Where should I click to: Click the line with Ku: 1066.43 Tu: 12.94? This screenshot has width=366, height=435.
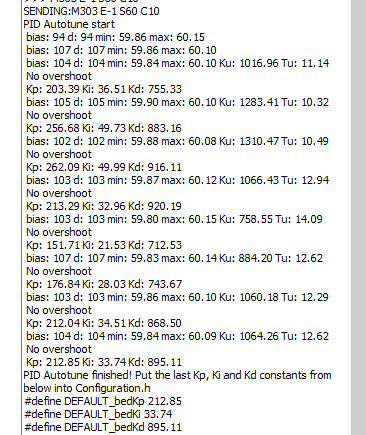[178, 180]
